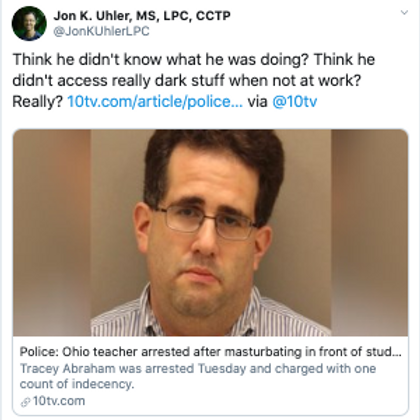Click the author's profile avatar

coord(29,23)
